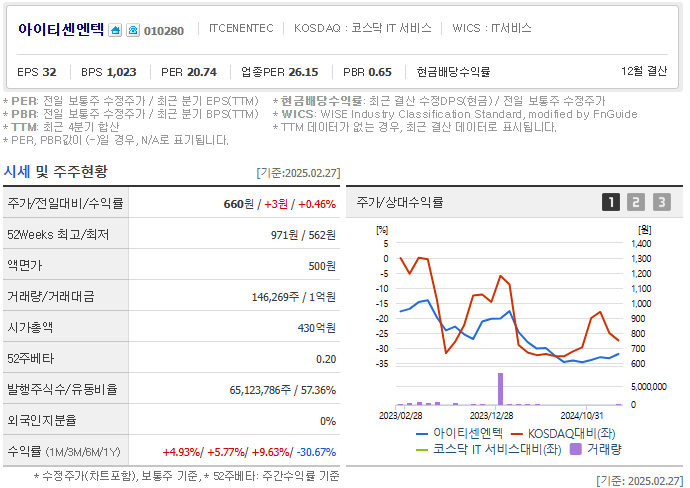Select the +4.93% one-month return

coord(181,452)
